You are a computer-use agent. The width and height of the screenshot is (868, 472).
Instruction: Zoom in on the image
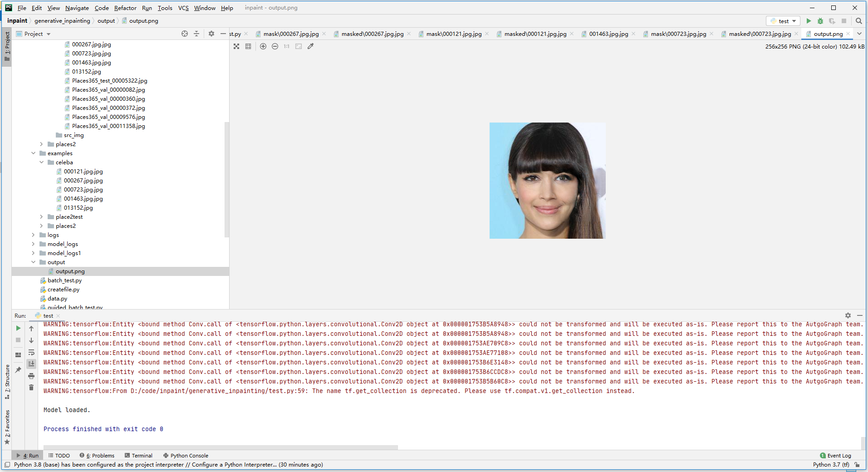(263, 46)
